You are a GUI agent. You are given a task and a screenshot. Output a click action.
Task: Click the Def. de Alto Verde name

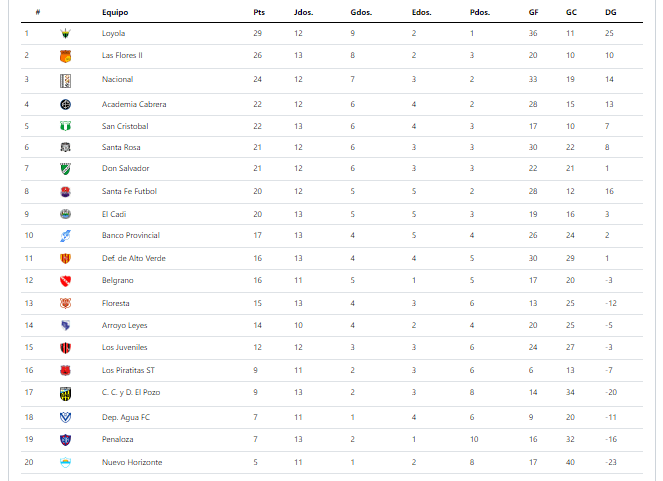(x=134, y=258)
